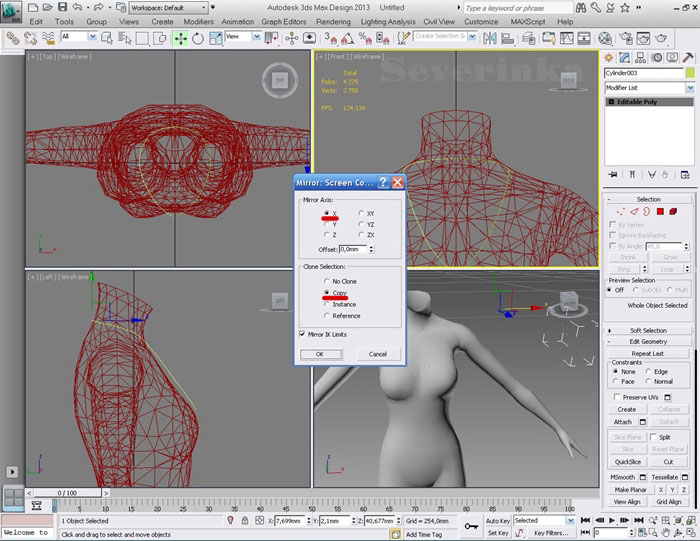700x541 pixels.
Task: Select the Move tool in main toolbar
Action: tap(181, 38)
